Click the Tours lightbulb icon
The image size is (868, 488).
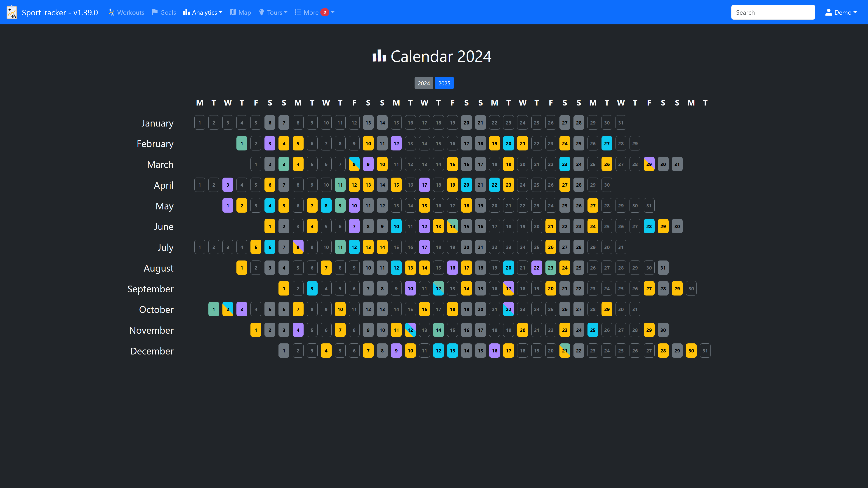tap(262, 12)
